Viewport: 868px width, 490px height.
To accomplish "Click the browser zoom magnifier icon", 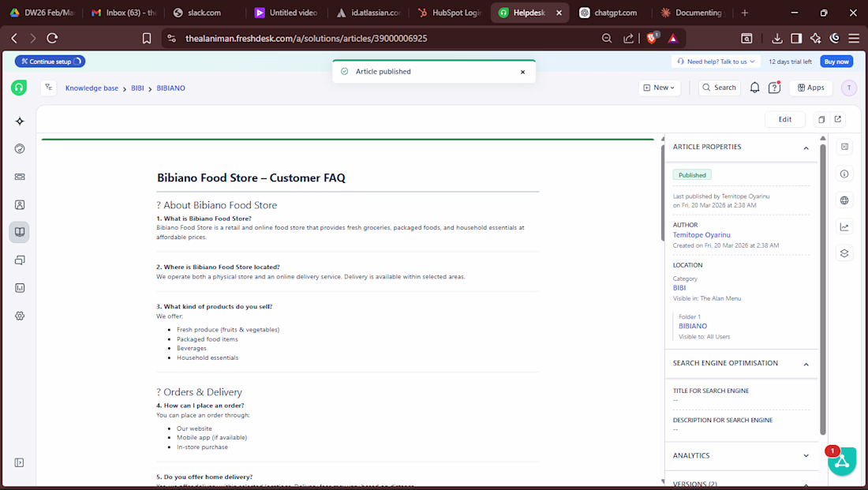I will [x=607, y=38].
